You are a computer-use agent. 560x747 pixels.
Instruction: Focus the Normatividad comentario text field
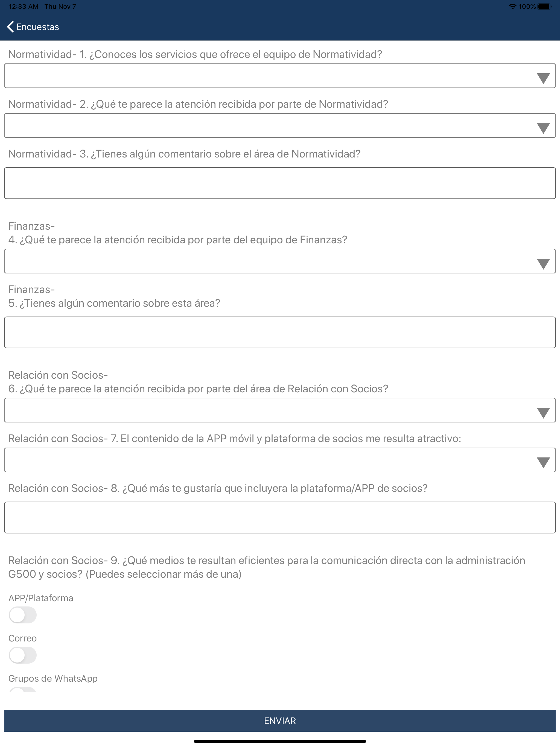[x=280, y=183]
